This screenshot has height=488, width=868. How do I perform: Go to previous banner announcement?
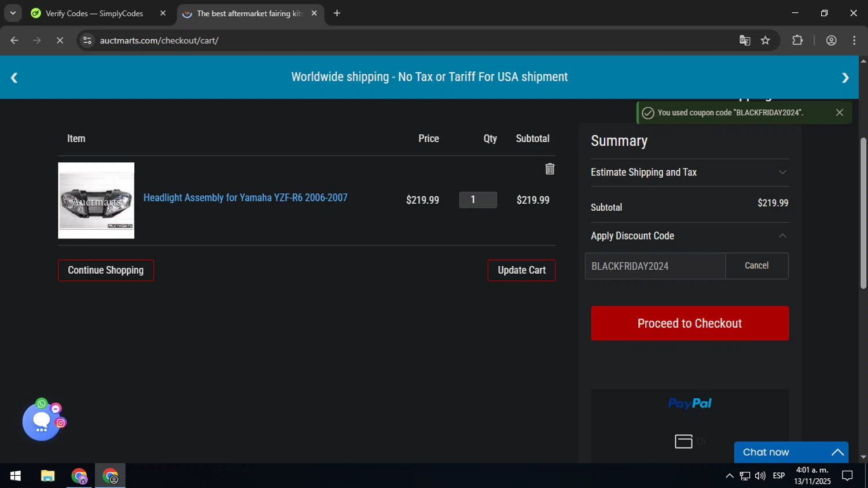tap(14, 78)
